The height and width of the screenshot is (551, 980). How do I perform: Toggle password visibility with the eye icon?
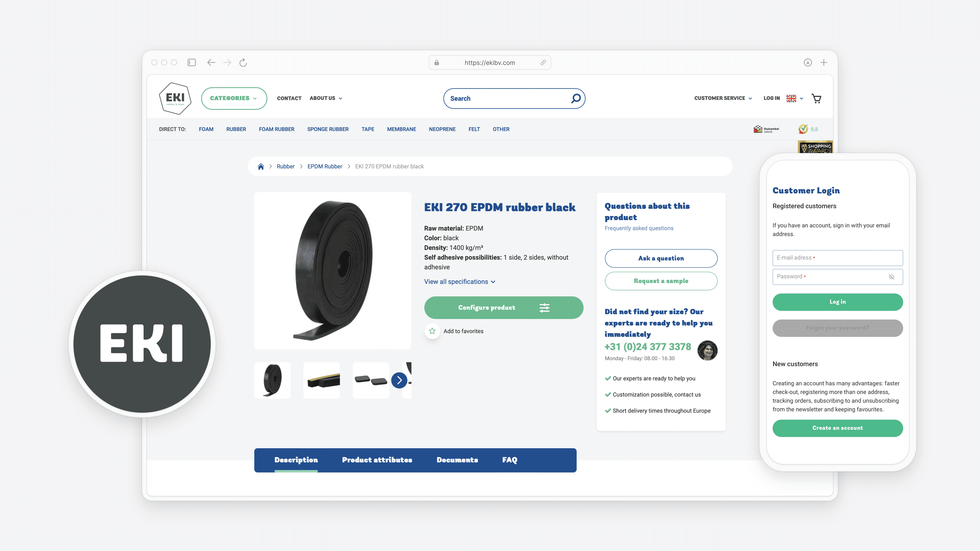point(892,277)
